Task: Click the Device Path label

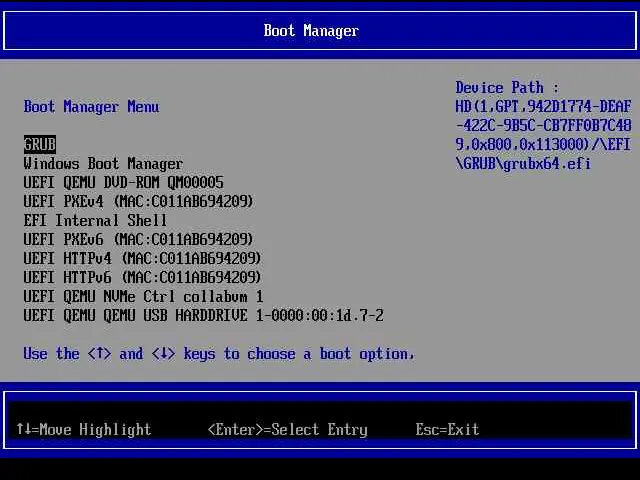Action: pos(507,88)
